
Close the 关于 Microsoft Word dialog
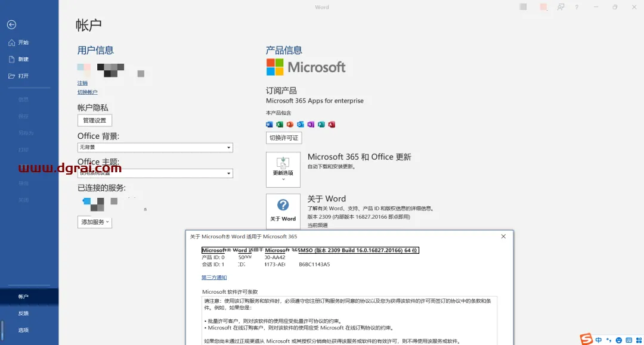pyautogui.click(x=503, y=237)
